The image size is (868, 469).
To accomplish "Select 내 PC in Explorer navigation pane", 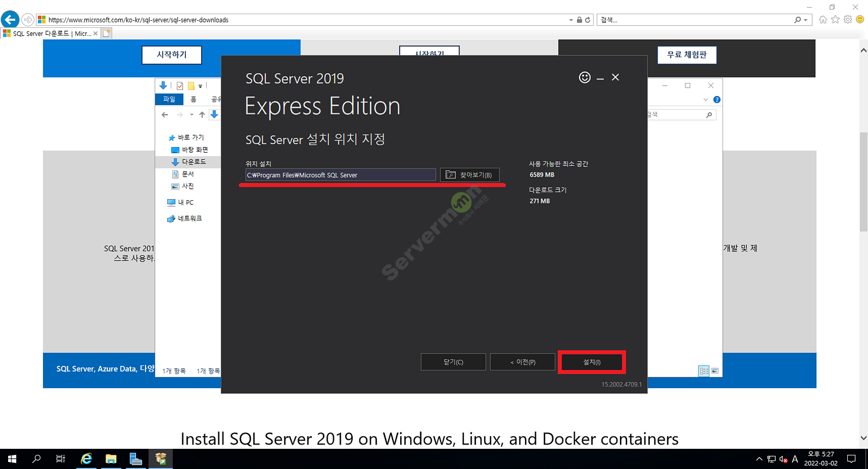I will [180, 202].
